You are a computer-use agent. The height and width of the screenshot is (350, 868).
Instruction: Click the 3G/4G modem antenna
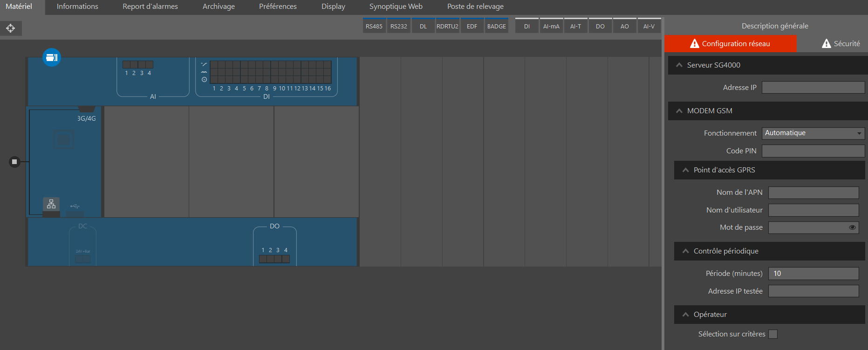point(86,110)
